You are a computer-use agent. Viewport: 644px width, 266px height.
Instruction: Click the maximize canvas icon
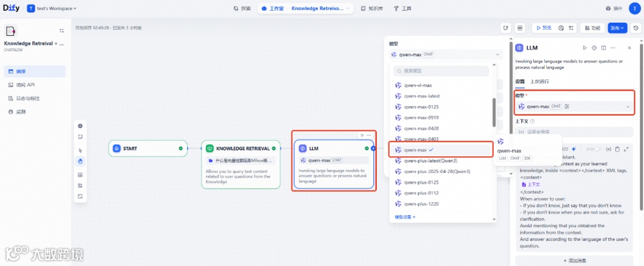point(80,196)
